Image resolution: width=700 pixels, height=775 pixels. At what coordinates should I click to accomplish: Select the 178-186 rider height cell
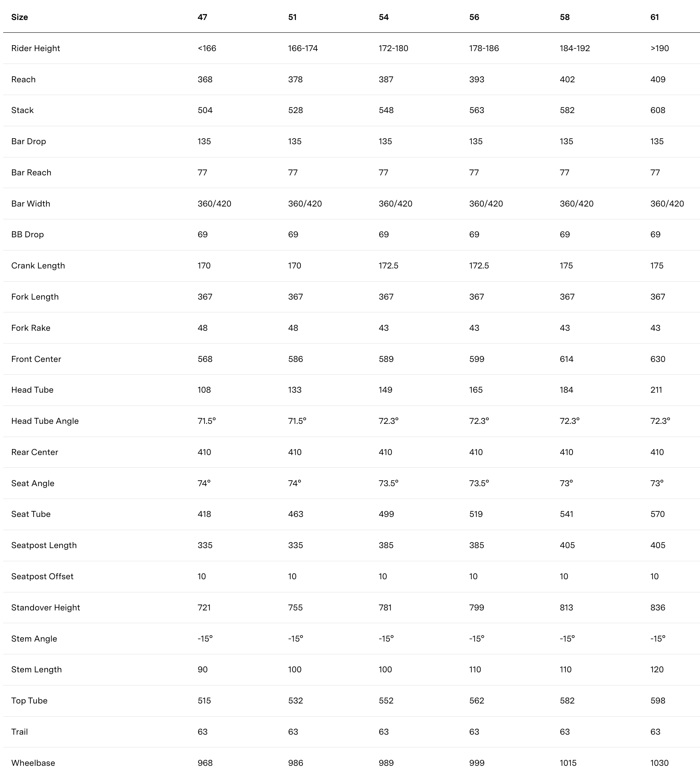[484, 48]
